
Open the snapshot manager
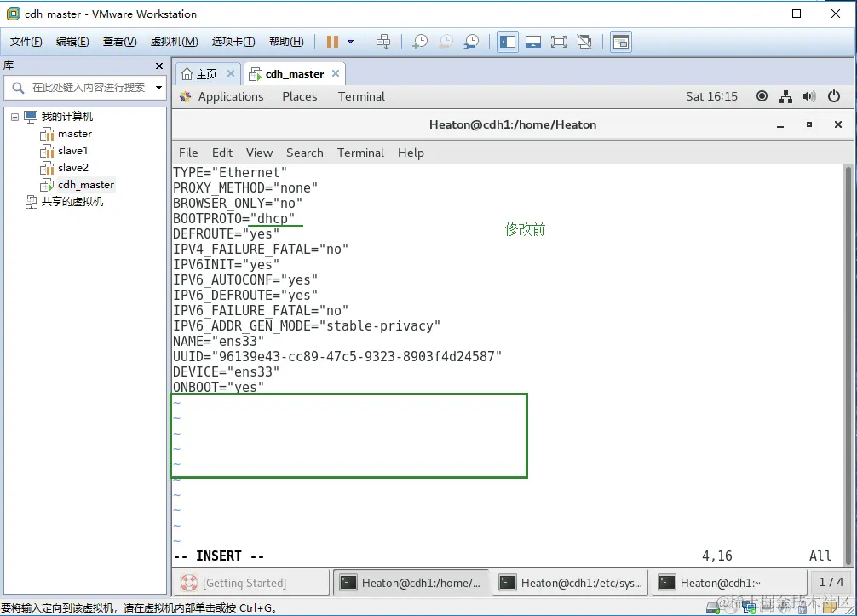[471, 42]
